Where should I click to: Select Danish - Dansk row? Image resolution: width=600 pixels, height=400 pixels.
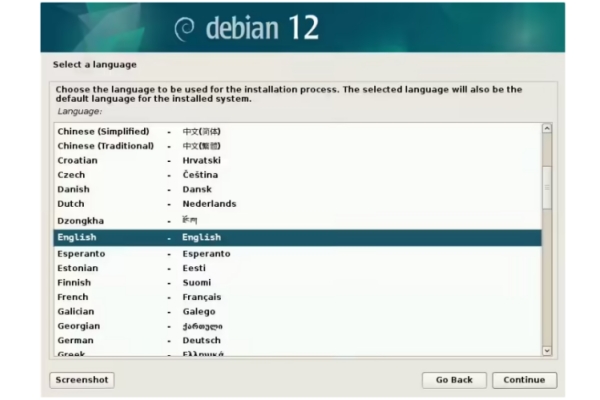[x=298, y=189]
